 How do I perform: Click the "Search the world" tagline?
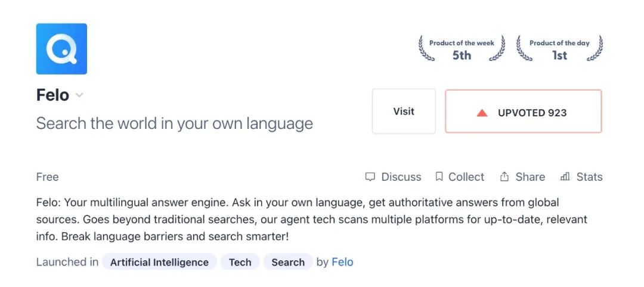point(174,124)
